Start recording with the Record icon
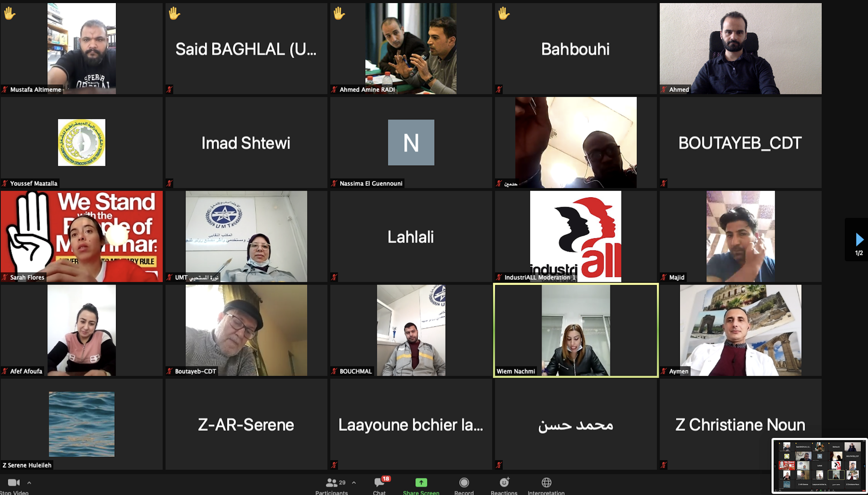Image resolution: width=868 pixels, height=495 pixels. pos(464,482)
